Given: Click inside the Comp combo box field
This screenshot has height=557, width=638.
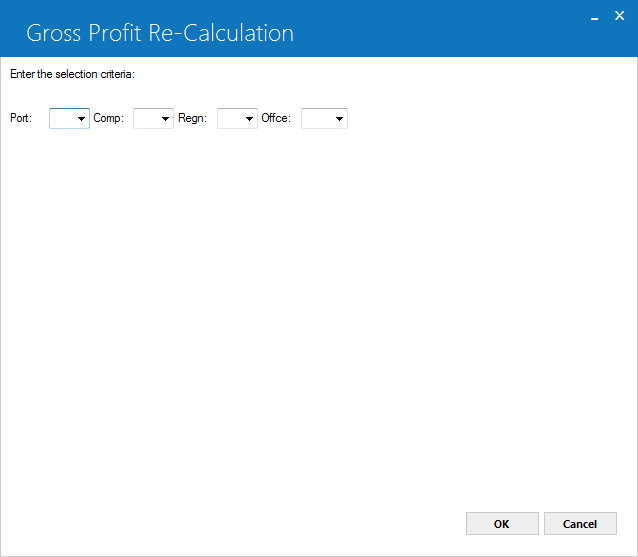Looking at the screenshot, I should coord(147,118).
